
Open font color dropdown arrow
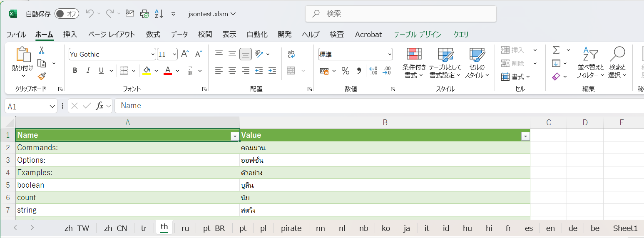177,71
